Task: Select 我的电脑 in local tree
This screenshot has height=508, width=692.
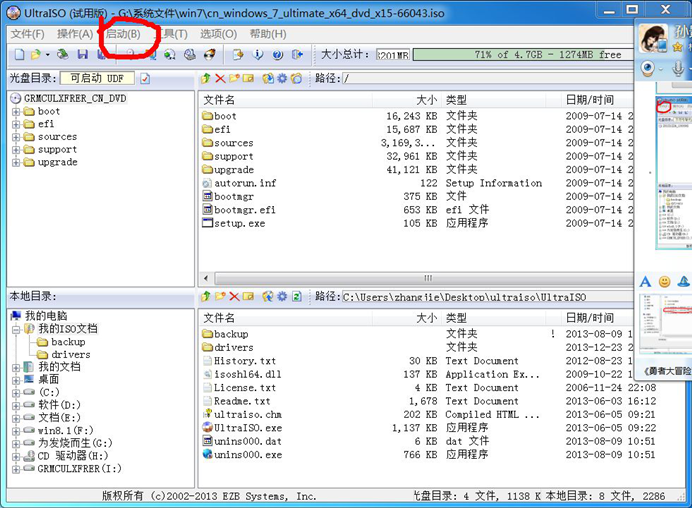Action: [46, 316]
